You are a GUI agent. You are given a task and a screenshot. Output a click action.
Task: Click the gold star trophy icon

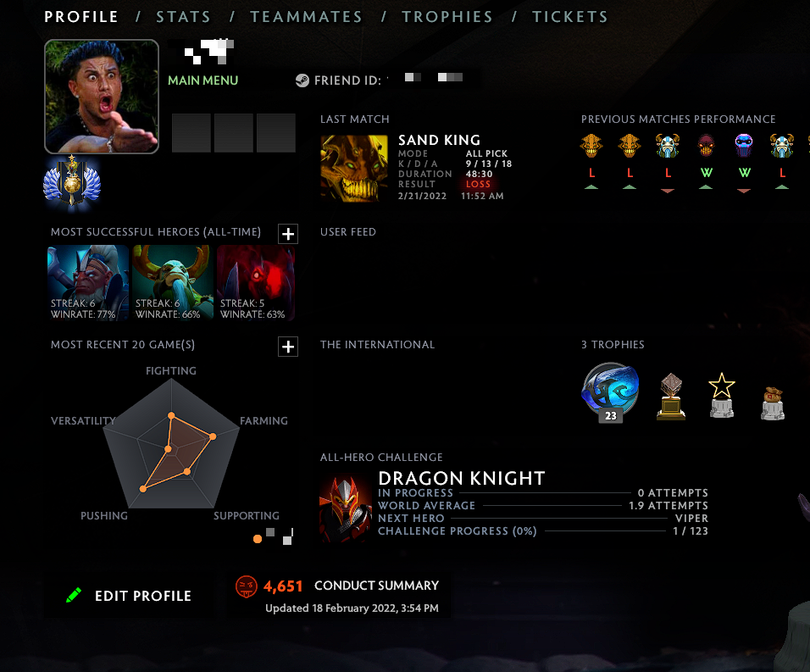(x=721, y=395)
